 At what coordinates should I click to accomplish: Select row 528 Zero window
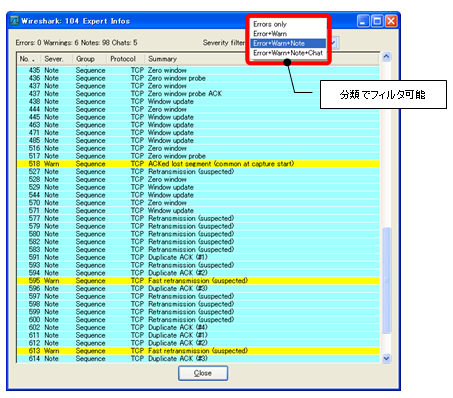tap(198, 179)
